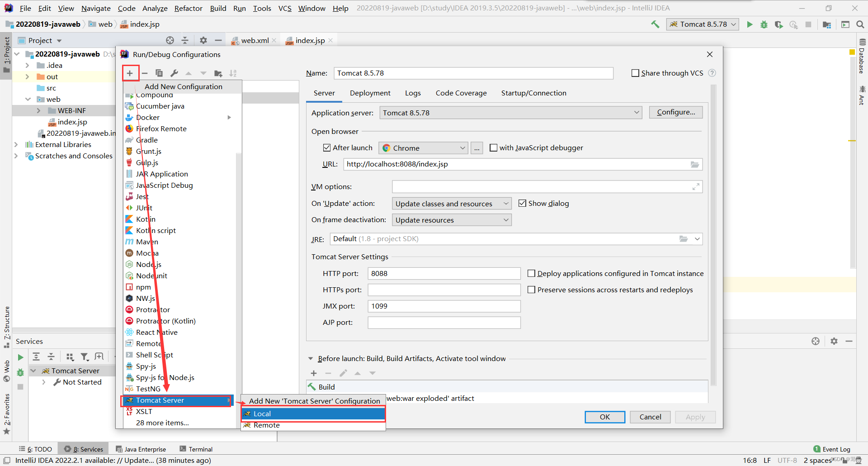Click the locate target icon in Project panel
The image size is (868, 466).
[170, 40]
